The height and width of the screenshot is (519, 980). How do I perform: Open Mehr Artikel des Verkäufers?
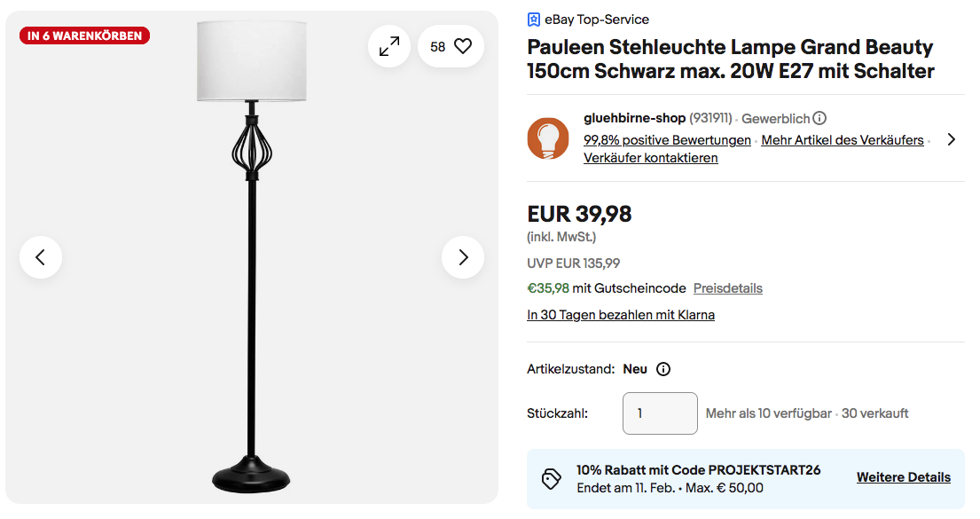(x=842, y=140)
